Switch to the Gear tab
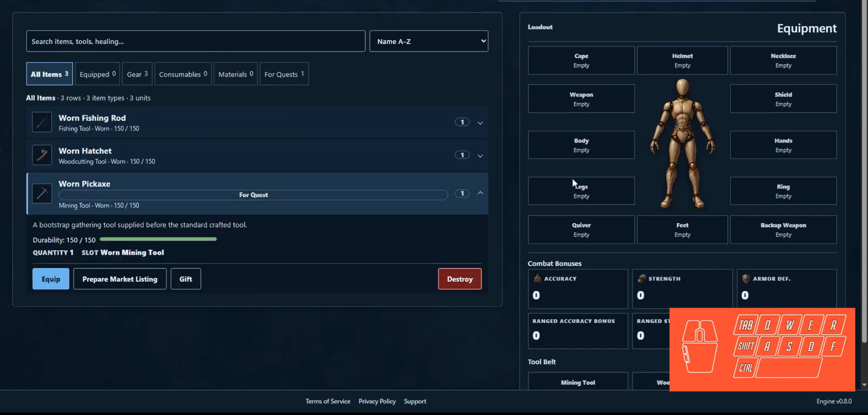Screen dimensions: 868x415 point(137,74)
